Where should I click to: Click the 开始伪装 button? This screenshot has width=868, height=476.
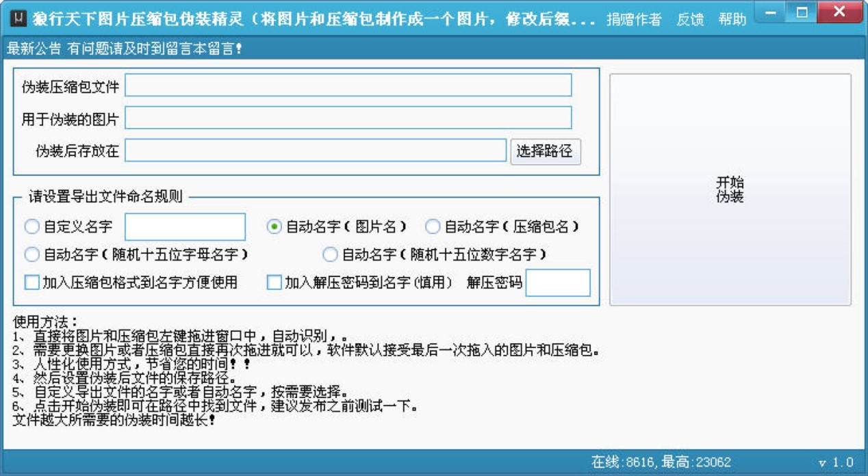coord(730,189)
